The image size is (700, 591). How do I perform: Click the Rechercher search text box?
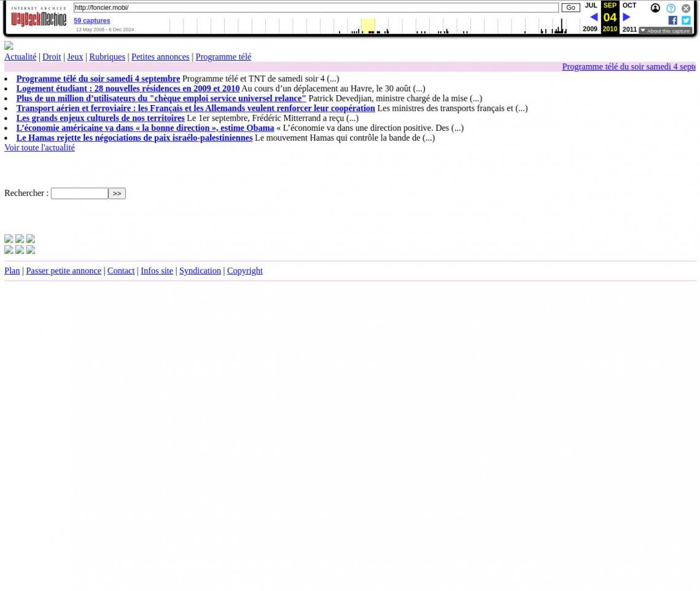(x=79, y=194)
